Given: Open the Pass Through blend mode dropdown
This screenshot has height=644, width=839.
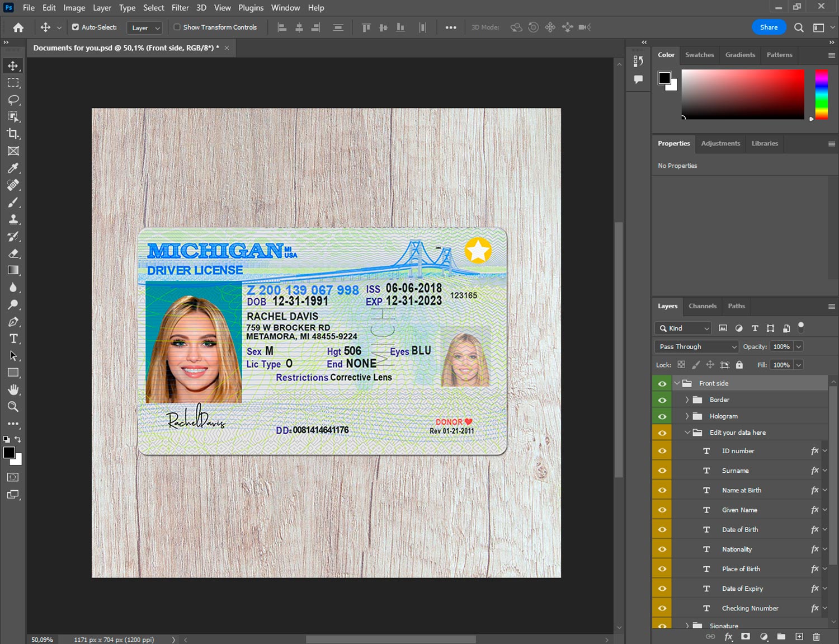Looking at the screenshot, I should (697, 347).
